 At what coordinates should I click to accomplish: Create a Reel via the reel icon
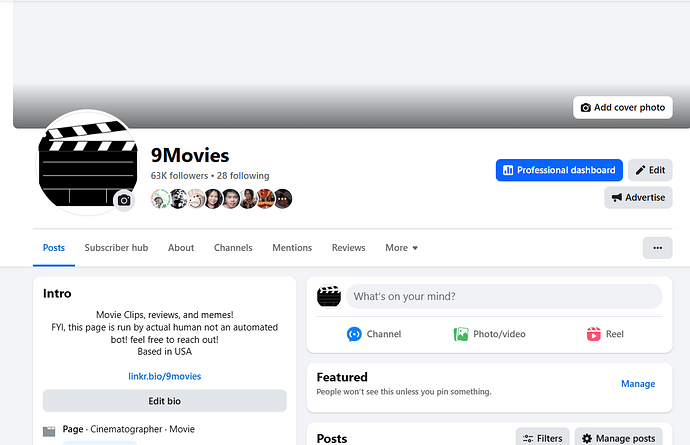pos(594,334)
